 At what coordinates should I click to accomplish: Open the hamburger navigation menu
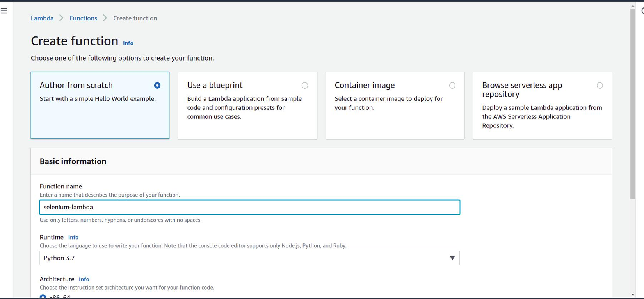(4, 11)
